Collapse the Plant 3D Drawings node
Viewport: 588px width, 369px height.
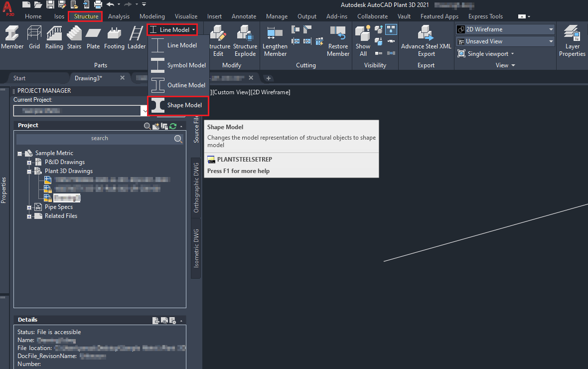coord(29,172)
